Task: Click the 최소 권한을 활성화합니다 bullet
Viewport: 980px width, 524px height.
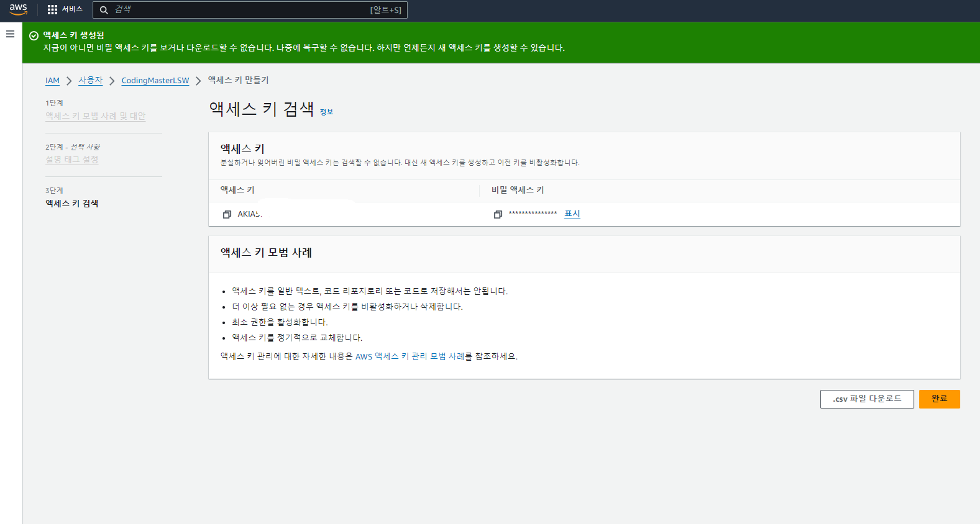Action: click(280, 322)
